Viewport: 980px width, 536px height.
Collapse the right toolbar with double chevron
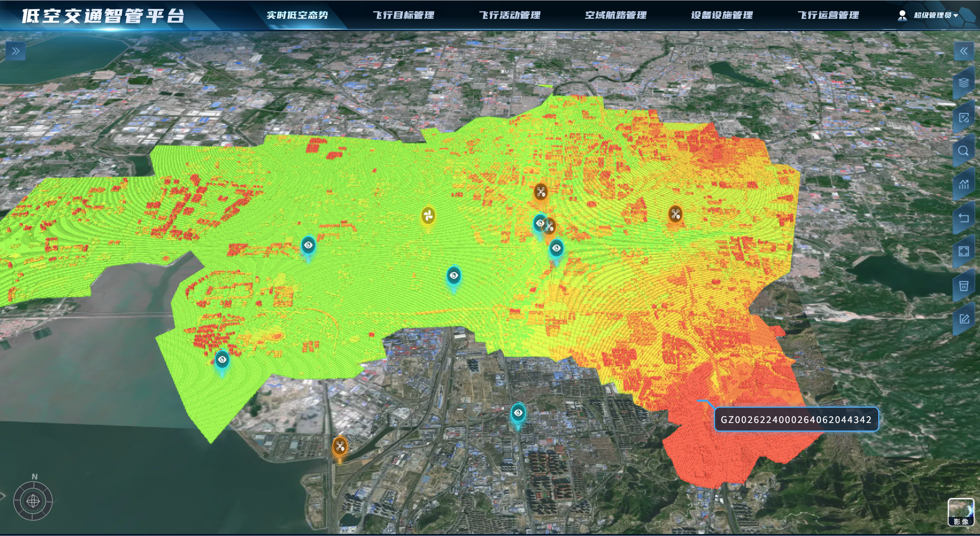[964, 51]
